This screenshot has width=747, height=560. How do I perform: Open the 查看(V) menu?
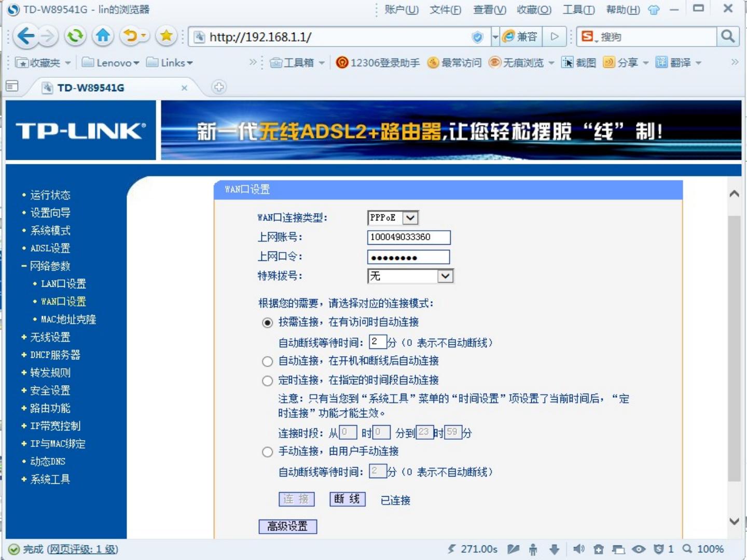[489, 10]
